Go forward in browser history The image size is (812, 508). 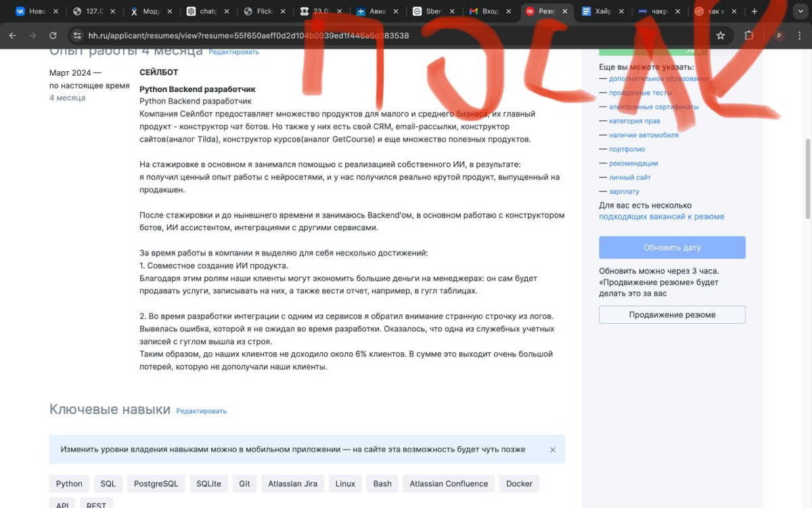click(32, 36)
